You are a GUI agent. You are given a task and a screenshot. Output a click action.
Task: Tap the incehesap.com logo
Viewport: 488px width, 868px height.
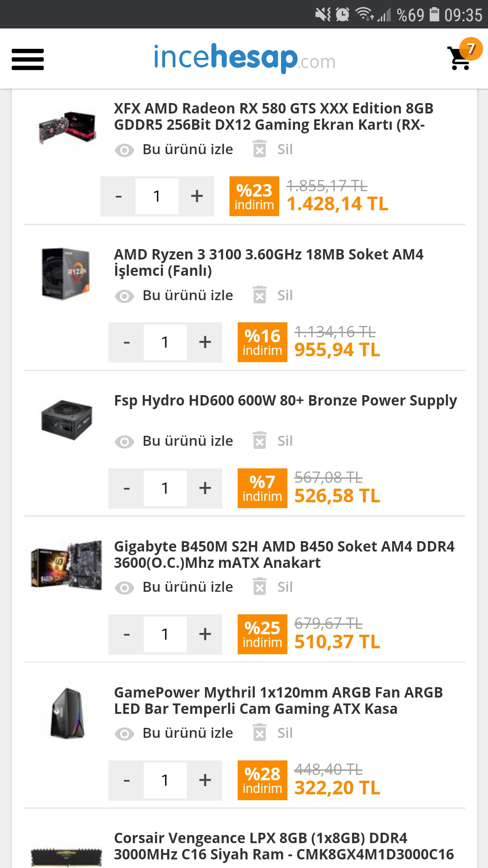tap(244, 58)
